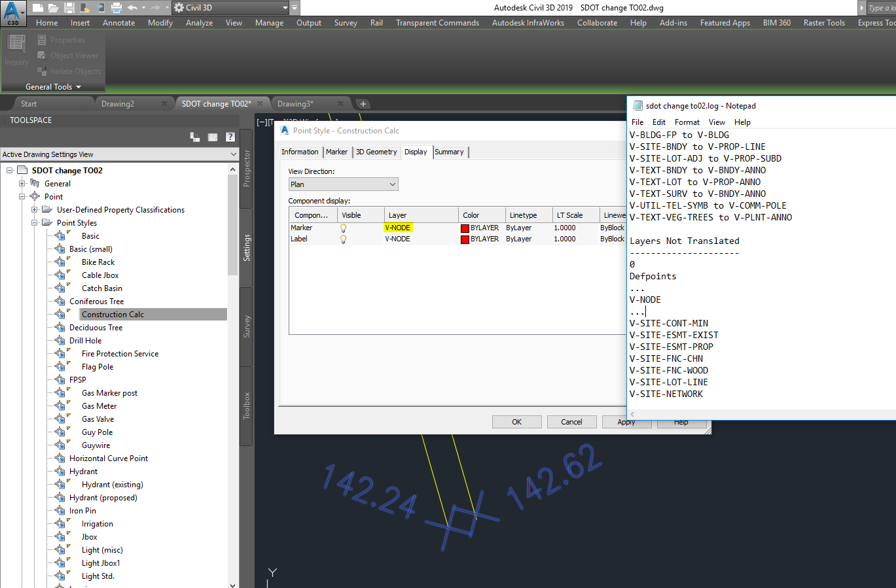Click the Hydrant point style icon
Viewport: 896px width, 588px height.
(x=60, y=472)
